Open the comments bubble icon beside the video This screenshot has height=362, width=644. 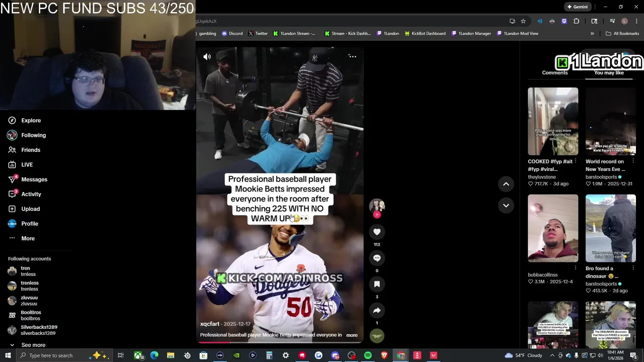click(x=377, y=258)
